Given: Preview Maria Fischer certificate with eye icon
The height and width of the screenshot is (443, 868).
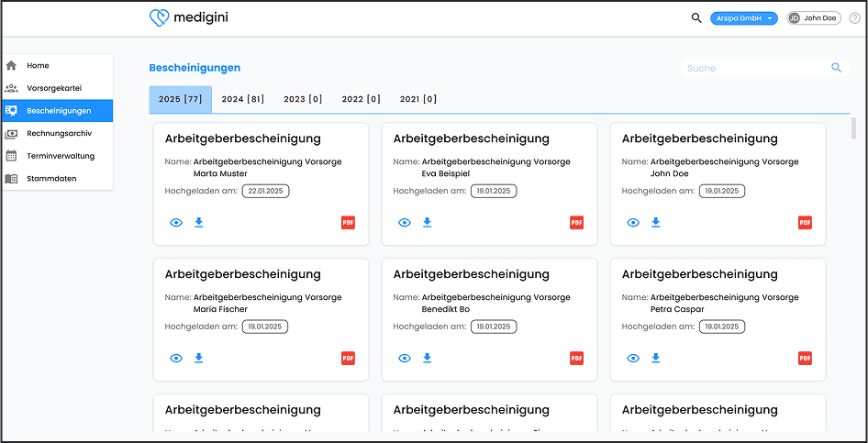Looking at the screenshot, I should click(176, 359).
